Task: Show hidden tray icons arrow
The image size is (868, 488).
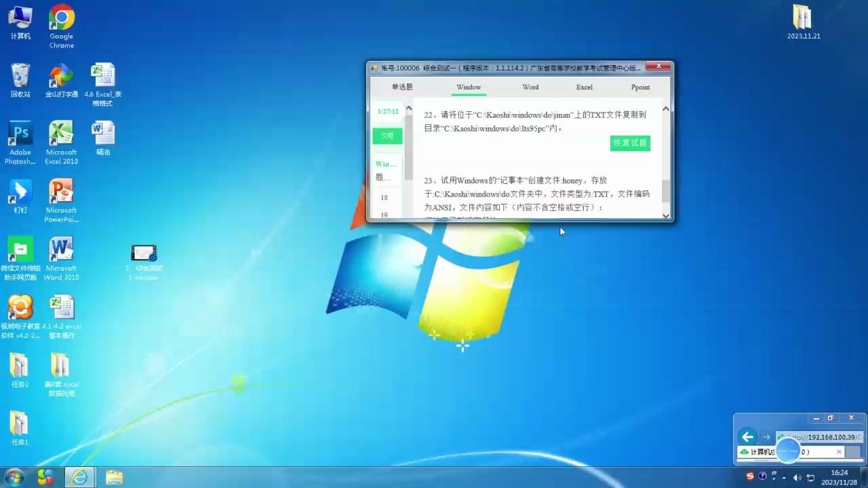Action: click(785, 478)
